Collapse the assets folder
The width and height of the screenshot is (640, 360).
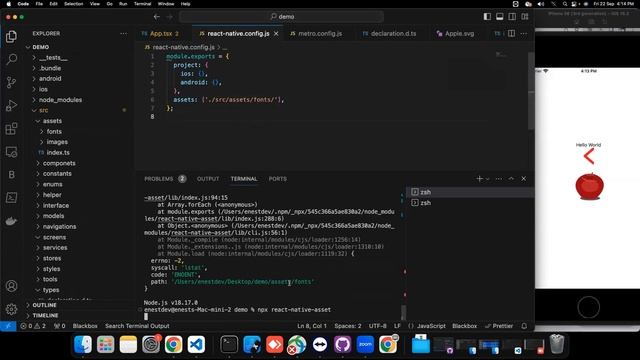pyautogui.click(x=52, y=121)
